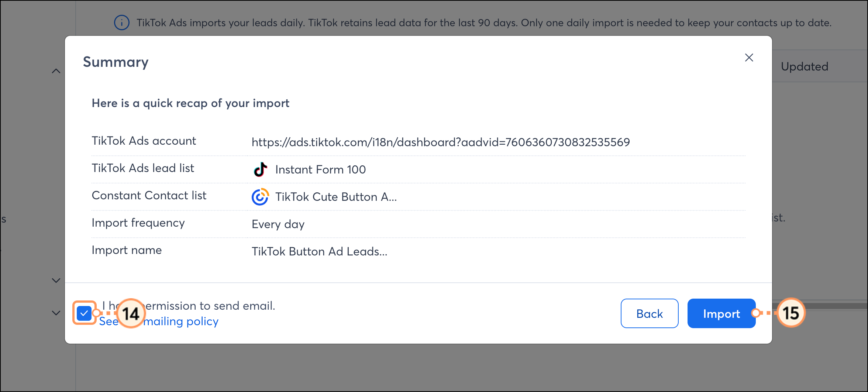868x392 pixels.
Task: Click the info icon about daily imports
Action: (x=122, y=23)
